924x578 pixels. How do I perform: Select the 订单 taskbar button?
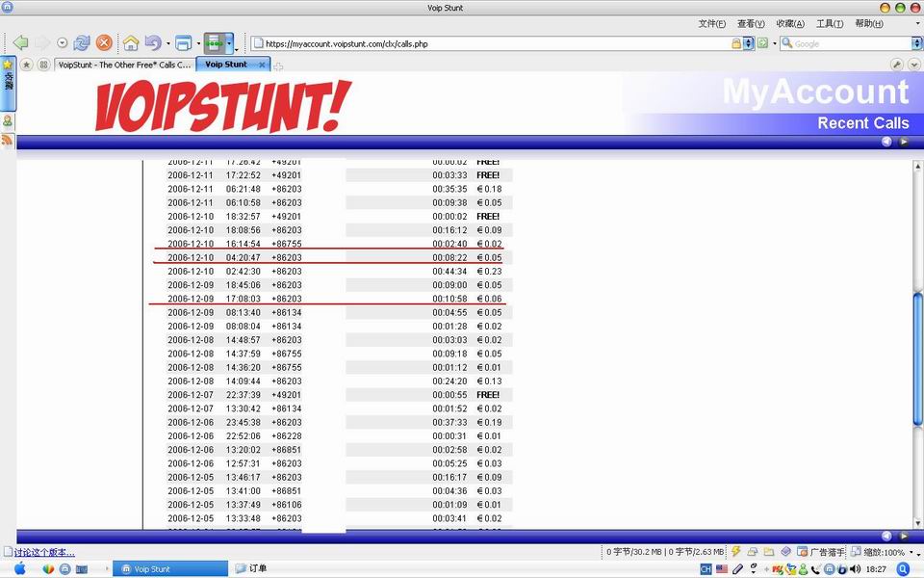point(251,568)
